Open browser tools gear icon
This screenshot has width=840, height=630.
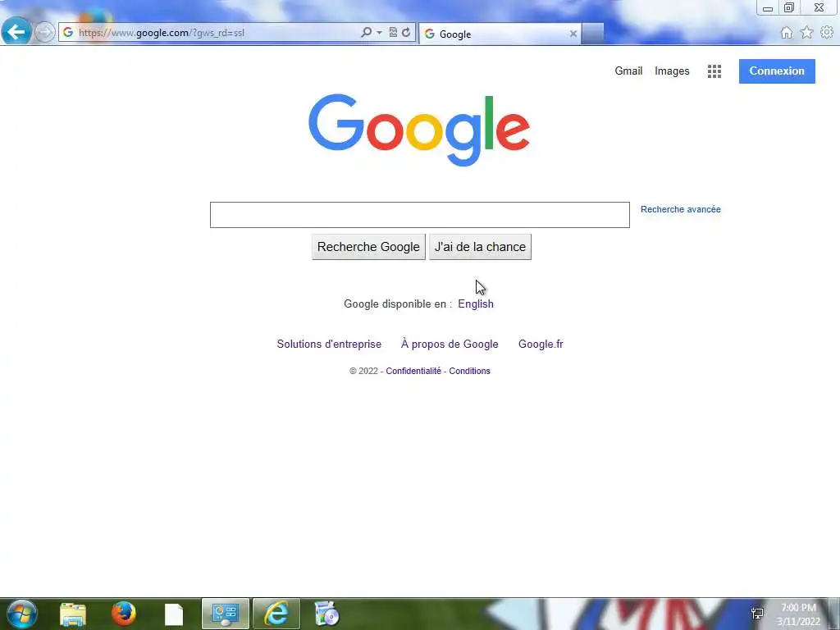[x=827, y=33]
